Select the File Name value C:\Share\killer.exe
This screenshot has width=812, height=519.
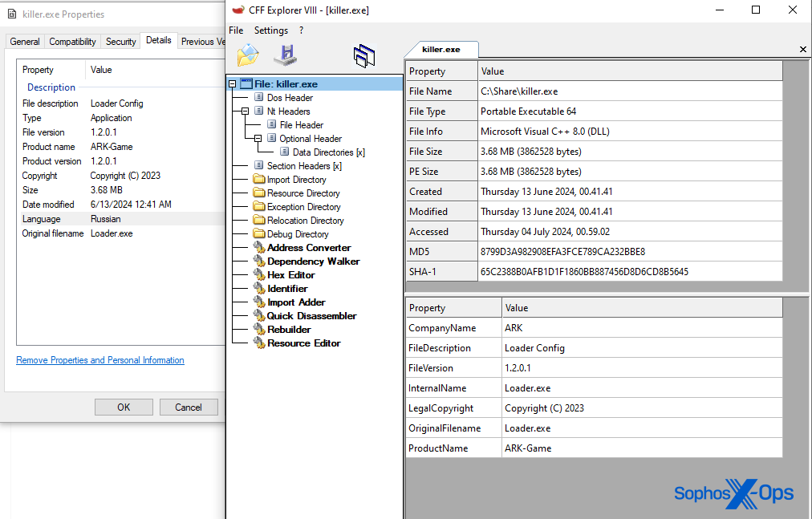(x=630, y=91)
